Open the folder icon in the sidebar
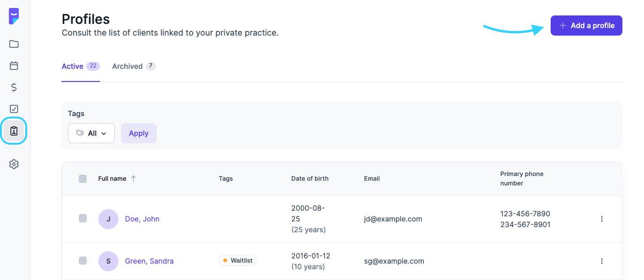The height and width of the screenshot is (280, 644). point(14,44)
